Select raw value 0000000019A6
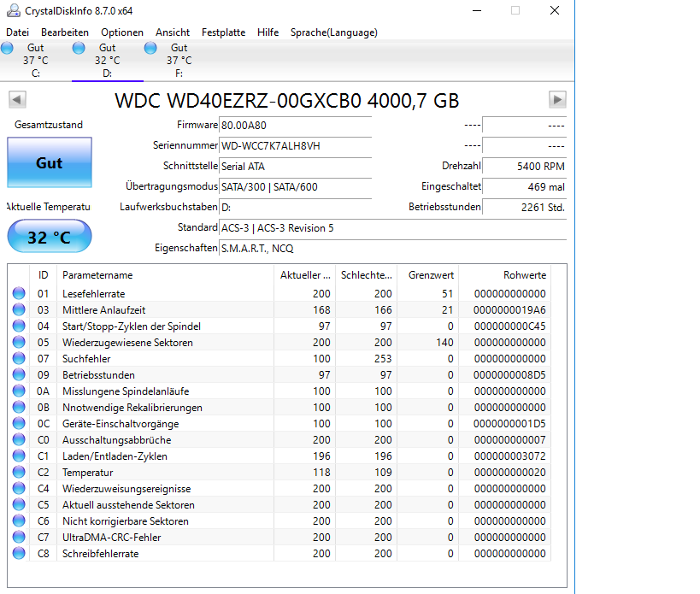Viewport: 700px width, 594px height. click(509, 309)
